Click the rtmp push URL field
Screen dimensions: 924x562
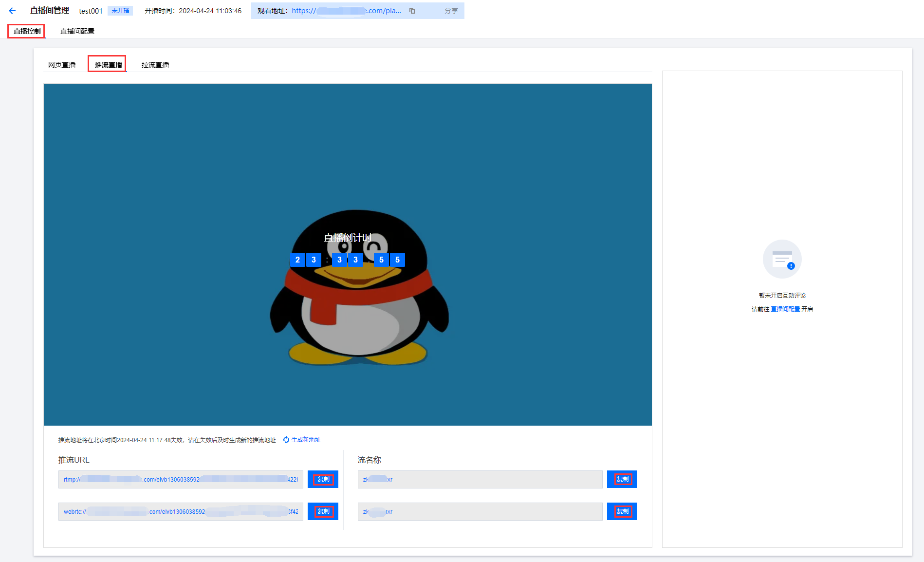[181, 479]
